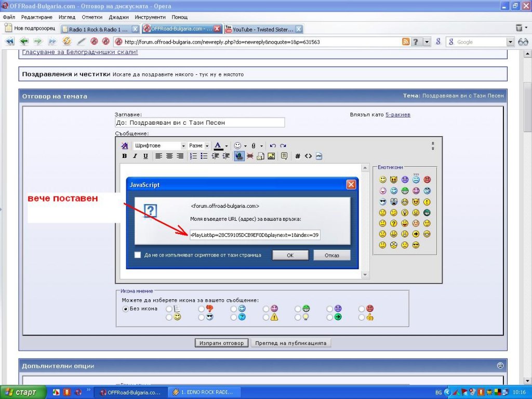Click the remove link icon
The width and height of the screenshot is (532, 399).
pos(250,156)
